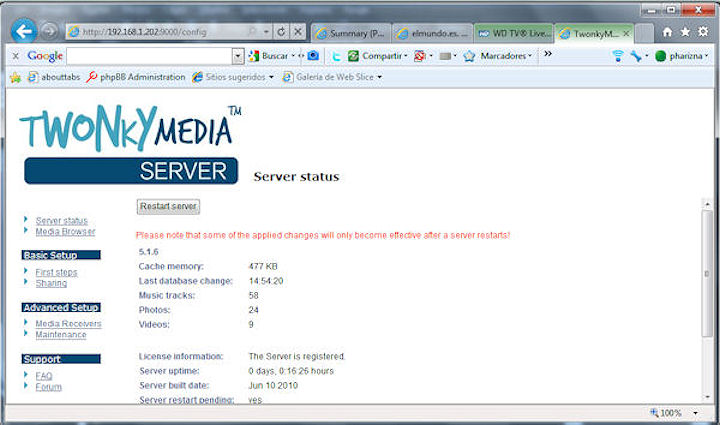Open the FAQ support link
The height and width of the screenshot is (425, 720).
pos(44,376)
